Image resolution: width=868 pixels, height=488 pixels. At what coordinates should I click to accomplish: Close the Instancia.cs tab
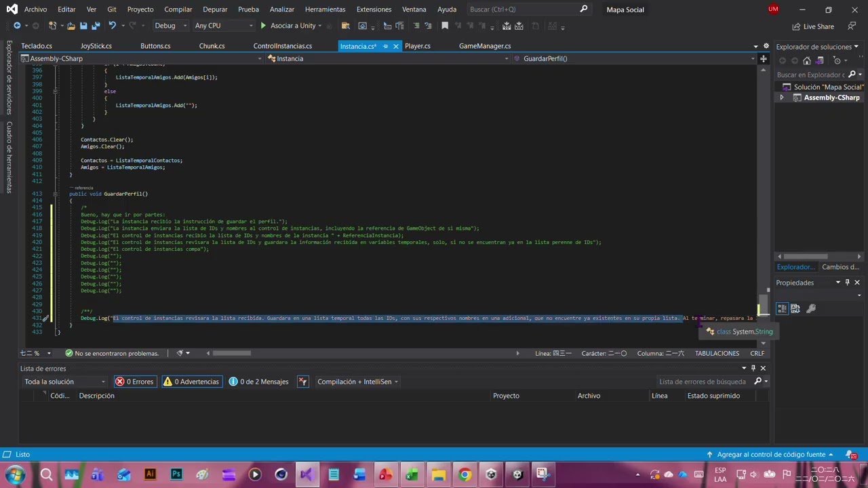[395, 46]
